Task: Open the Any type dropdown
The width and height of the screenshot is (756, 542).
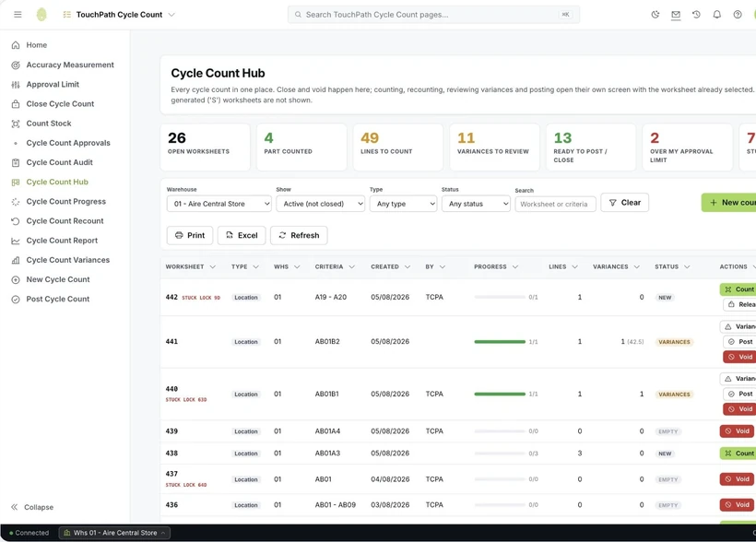Action: pyautogui.click(x=404, y=204)
